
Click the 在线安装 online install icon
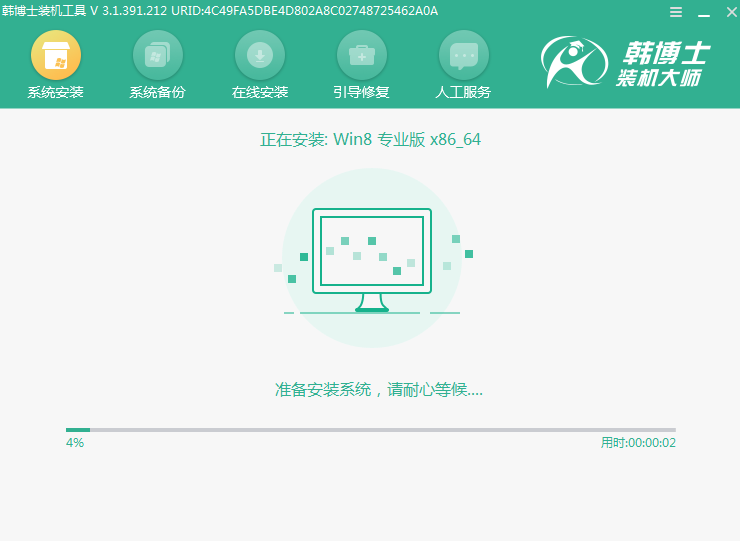260,55
